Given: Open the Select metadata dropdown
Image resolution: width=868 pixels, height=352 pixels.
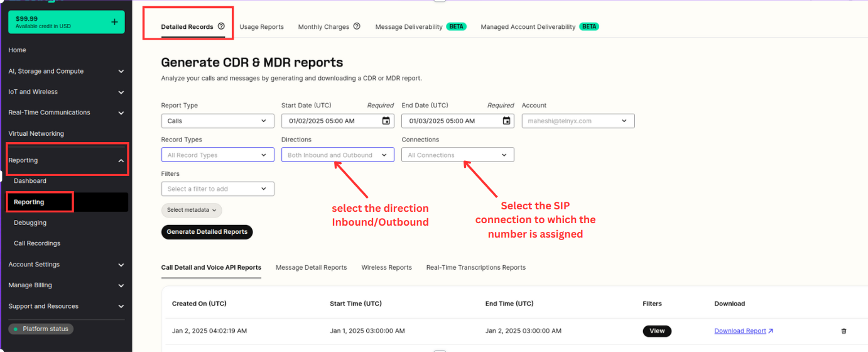Looking at the screenshot, I should 192,210.
